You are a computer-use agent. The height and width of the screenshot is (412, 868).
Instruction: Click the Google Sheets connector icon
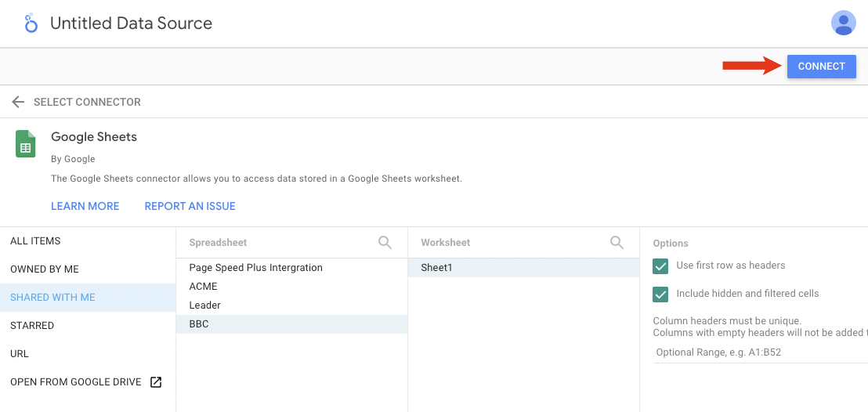(x=26, y=144)
